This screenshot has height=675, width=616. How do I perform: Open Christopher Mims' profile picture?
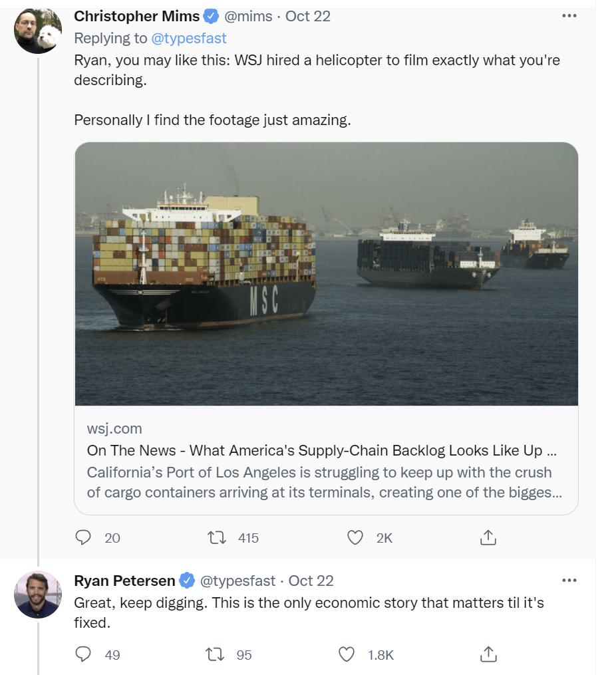coord(38,30)
